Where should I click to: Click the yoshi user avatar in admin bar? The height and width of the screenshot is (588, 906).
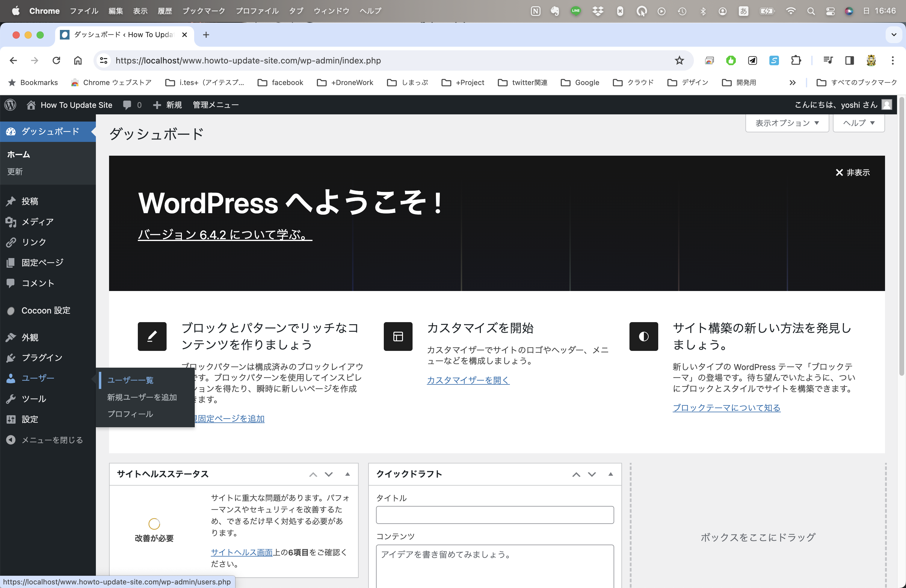click(x=887, y=104)
